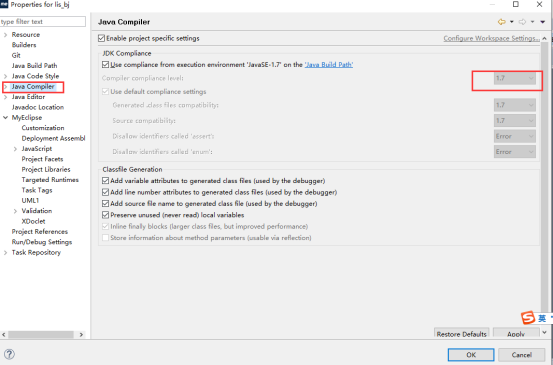Click the back navigation arrow icon

pyautogui.click(x=502, y=22)
